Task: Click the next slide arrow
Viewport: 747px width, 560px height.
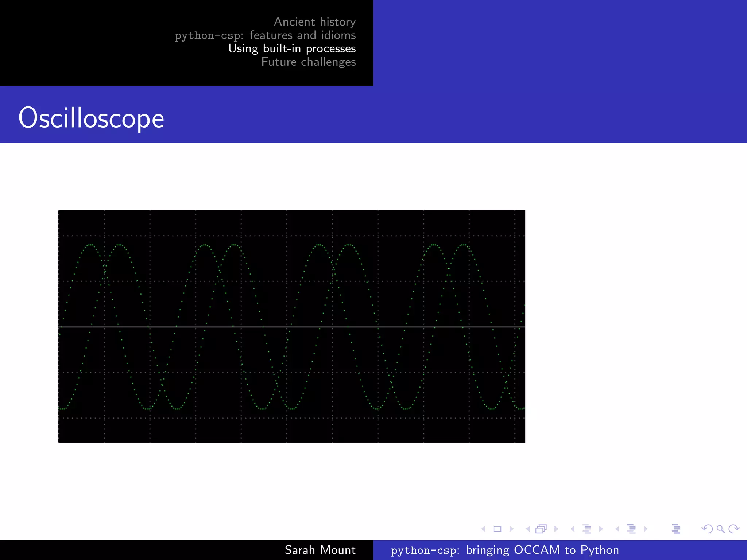Action: pyautogui.click(x=511, y=529)
